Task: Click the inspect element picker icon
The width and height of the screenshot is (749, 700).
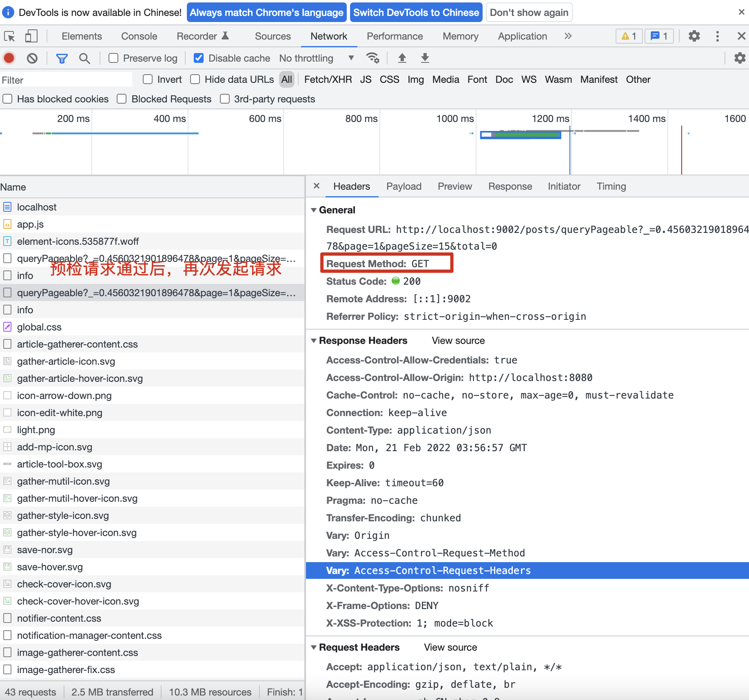Action: 9,37
